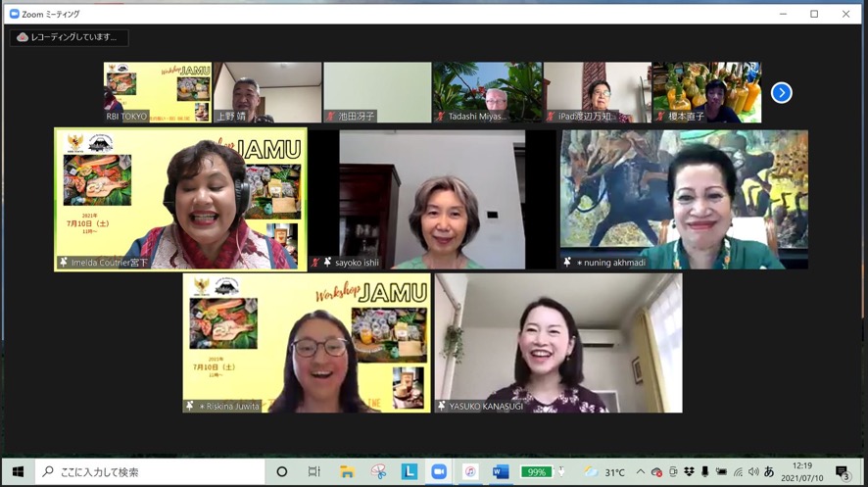This screenshot has height=487, width=868.
Task: Open the Wi-Fi network flyout
Action: click(x=737, y=472)
